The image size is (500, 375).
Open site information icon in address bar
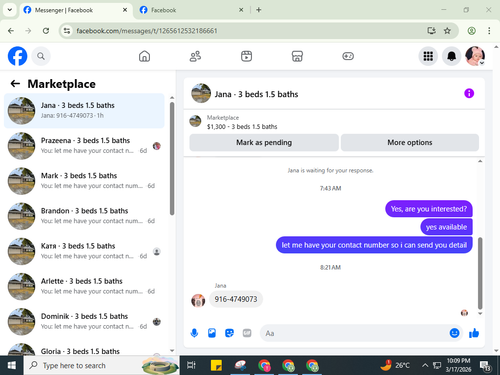tap(67, 31)
